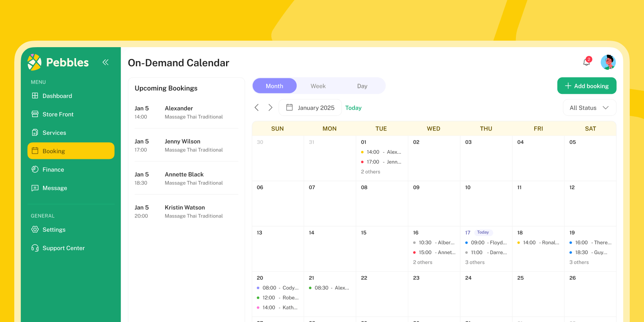Open Jenny Wilson upcoming booking
The width and height of the screenshot is (644, 322).
(187, 146)
